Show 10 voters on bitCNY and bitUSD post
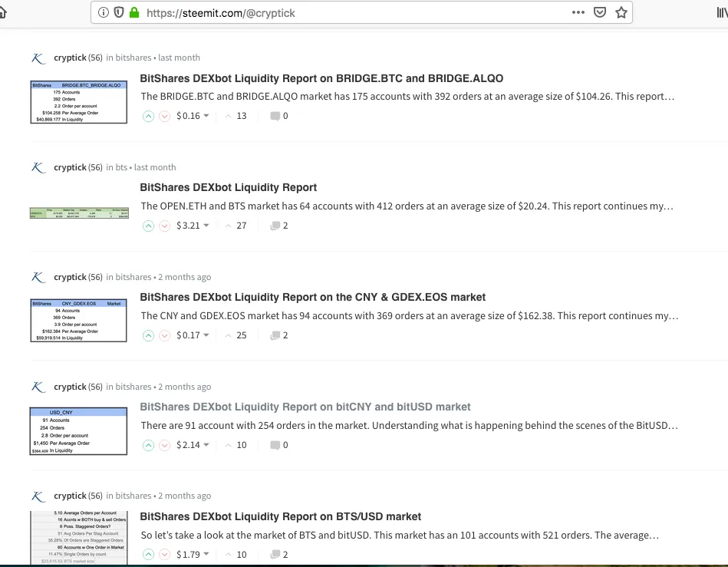Screen dimensions: 728x567 click(236, 445)
